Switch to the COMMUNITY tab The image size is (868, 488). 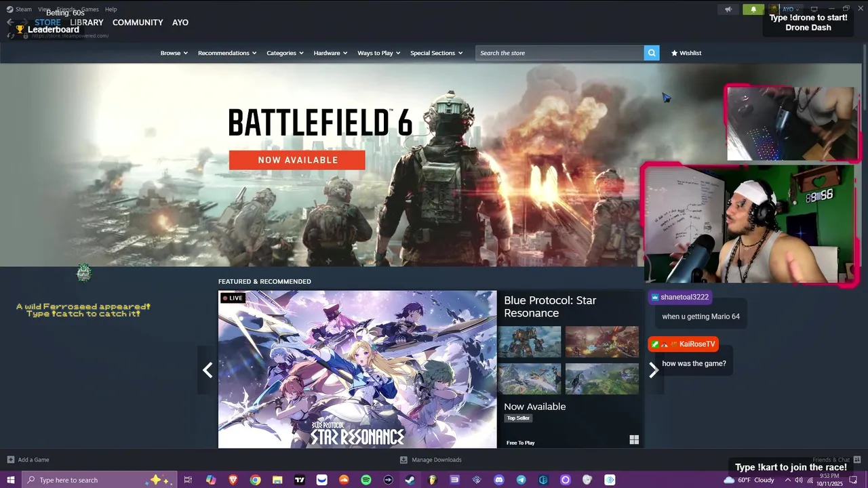coord(138,22)
